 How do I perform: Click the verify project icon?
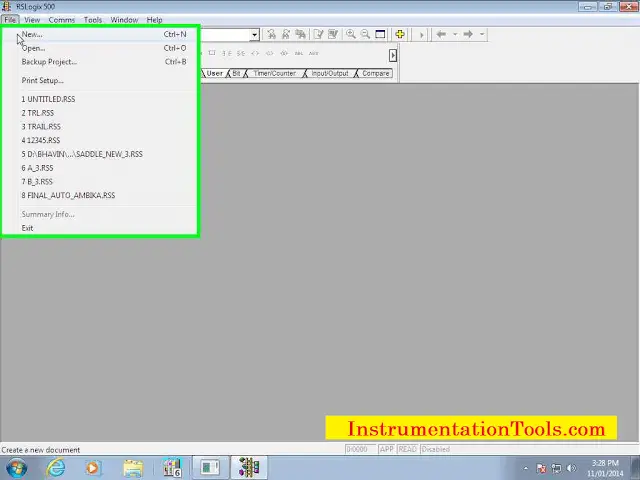tap(333, 34)
